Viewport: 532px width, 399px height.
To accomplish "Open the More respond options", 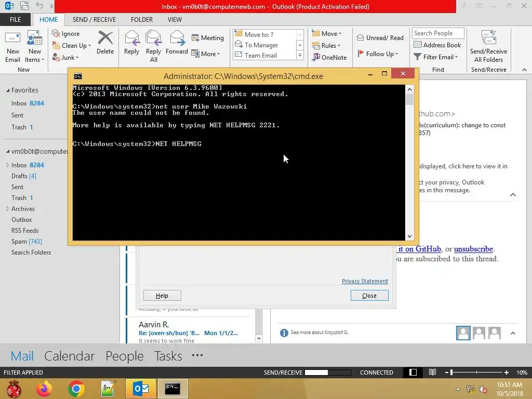I will click(x=206, y=54).
